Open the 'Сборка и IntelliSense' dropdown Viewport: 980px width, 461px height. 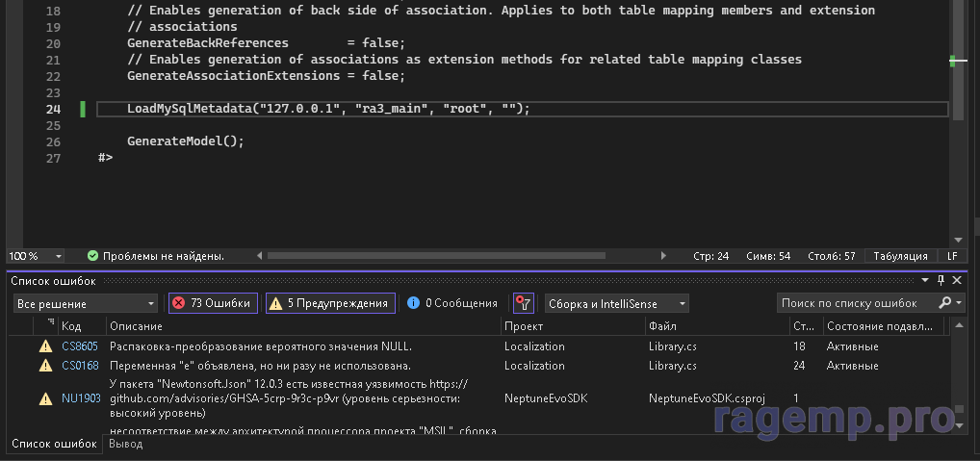[x=616, y=303]
